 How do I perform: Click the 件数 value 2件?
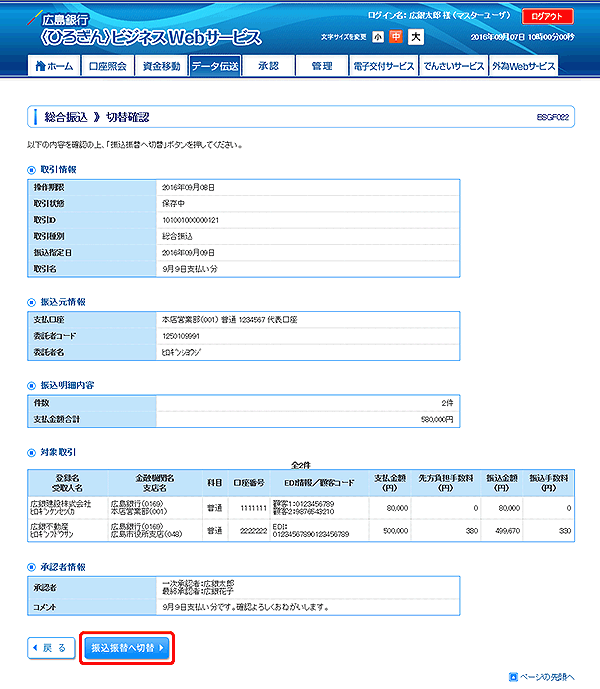click(x=447, y=403)
